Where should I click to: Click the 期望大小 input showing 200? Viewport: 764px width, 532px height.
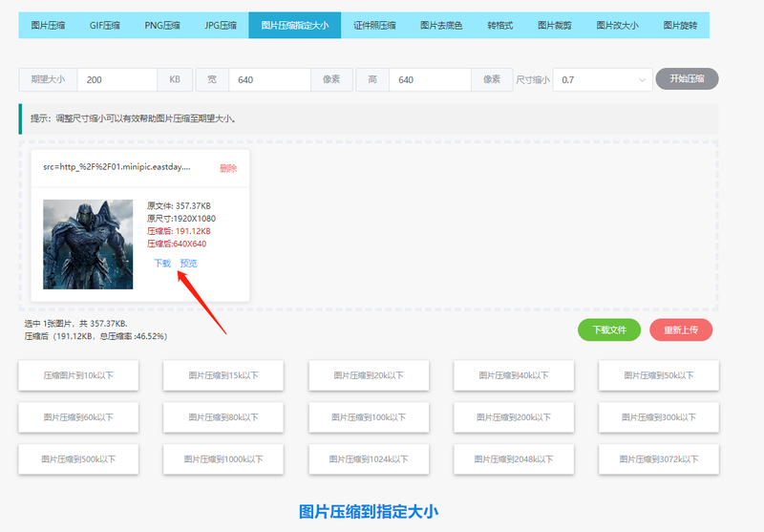[x=117, y=79]
